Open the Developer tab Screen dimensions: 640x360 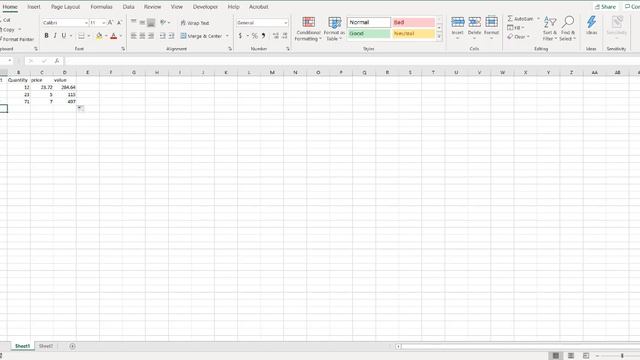click(205, 7)
